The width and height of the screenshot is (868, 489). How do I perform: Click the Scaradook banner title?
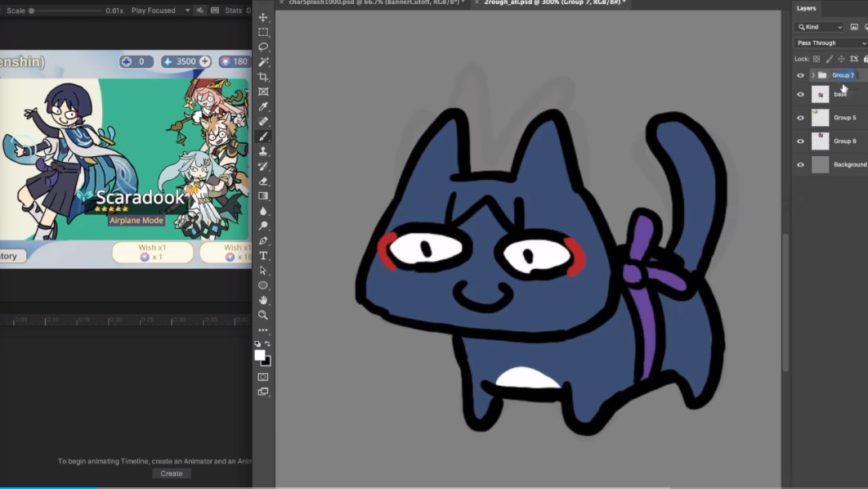point(140,197)
